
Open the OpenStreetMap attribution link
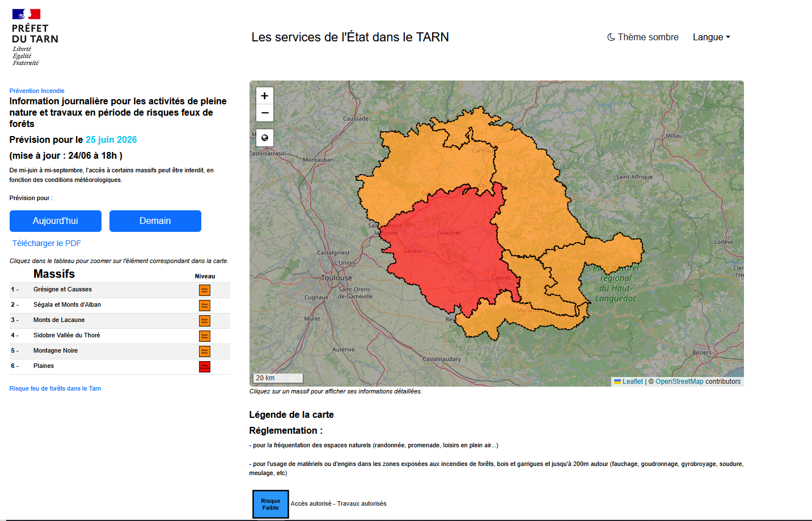pyautogui.click(x=679, y=382)
